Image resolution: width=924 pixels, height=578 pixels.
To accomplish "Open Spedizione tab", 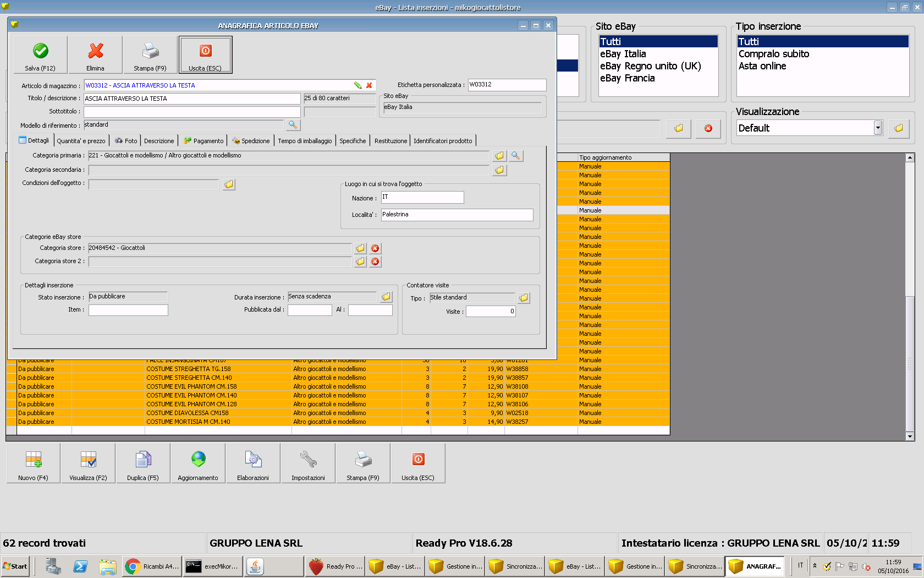I will (x=251, y=141).
